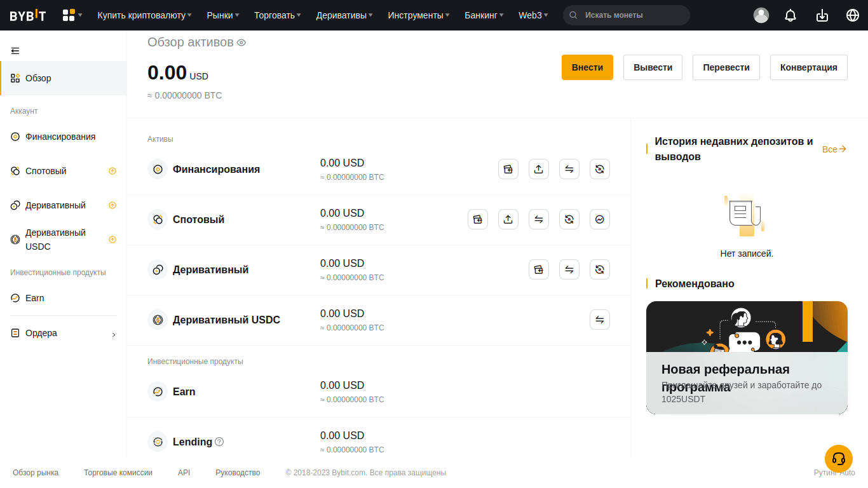Open language globe icon
This screenshot has height=488, width=868.
click(x=853, y=15)
